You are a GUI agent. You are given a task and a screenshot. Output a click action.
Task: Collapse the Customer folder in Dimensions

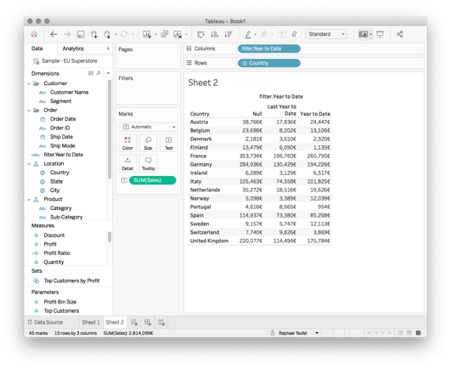point(29,84)
